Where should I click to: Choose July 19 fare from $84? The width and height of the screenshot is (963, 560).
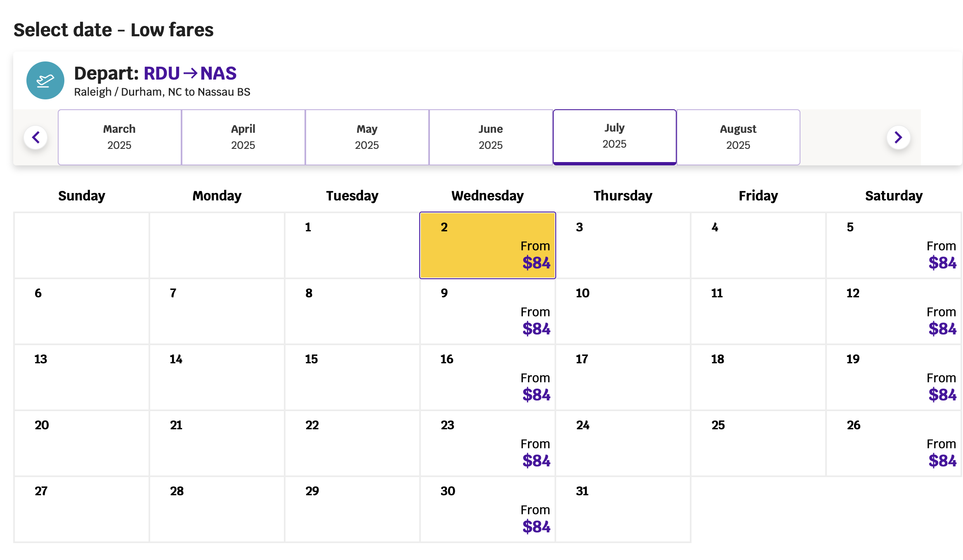click(x=894, y=377)
